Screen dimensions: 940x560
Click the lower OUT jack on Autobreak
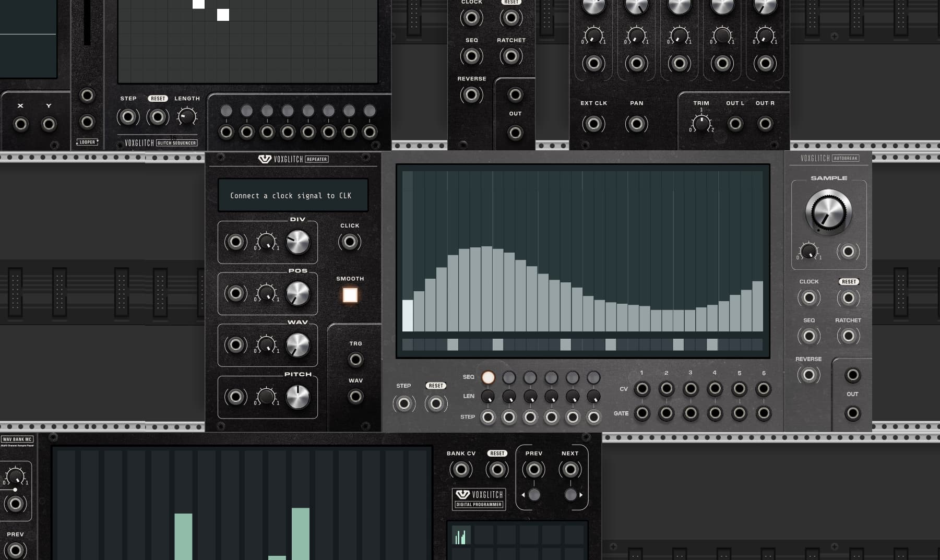pyautogui.click(x=852, y=413)
